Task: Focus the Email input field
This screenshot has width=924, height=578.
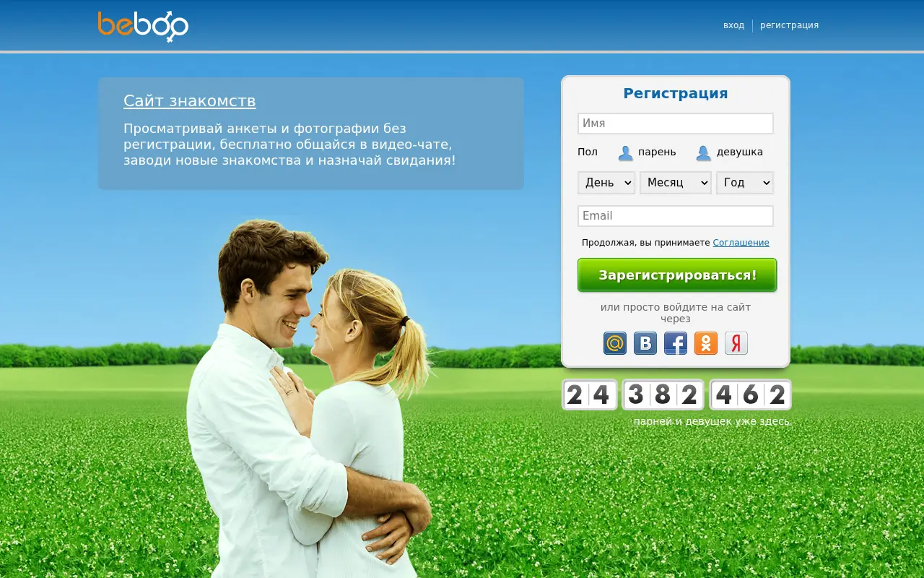Action: pos(676,216)
